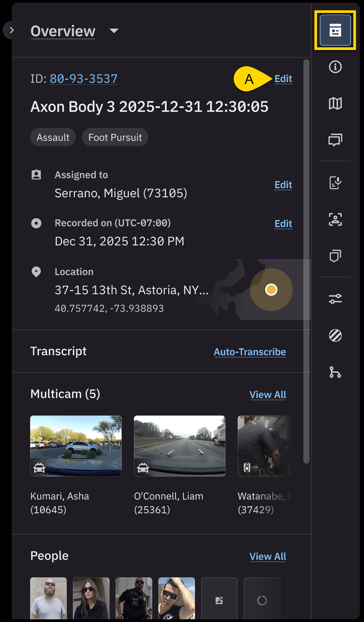This screenshot has height=622, width=364.
Task: Click the vertical scrollbar of overview panel
Action: click(306, 259)
